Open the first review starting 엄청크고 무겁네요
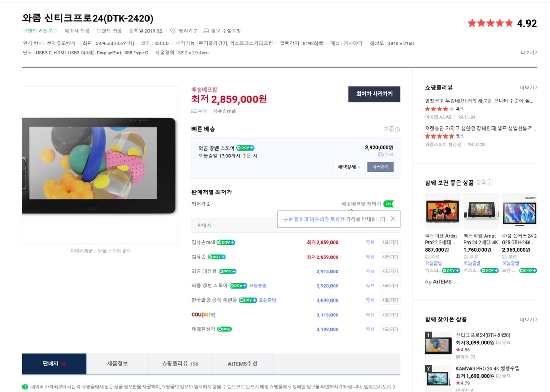The width and height of the screenshot is (550, 392). coord(479,101)
